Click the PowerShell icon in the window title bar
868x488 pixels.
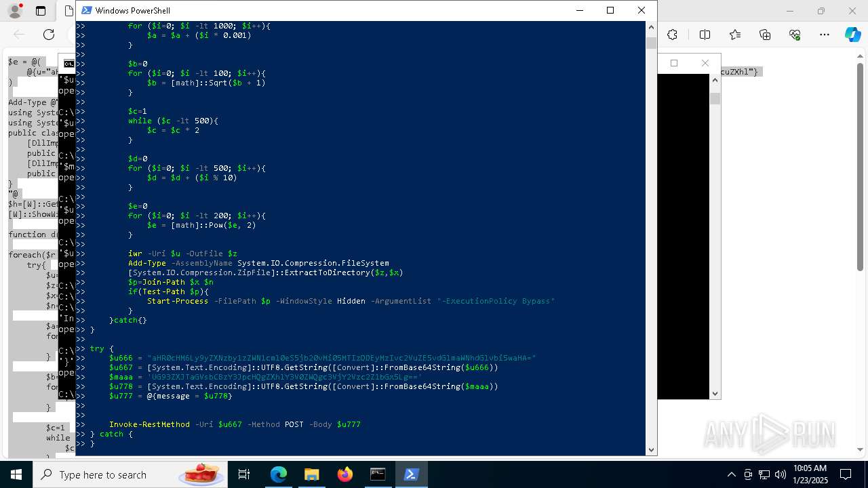[86, 10]
